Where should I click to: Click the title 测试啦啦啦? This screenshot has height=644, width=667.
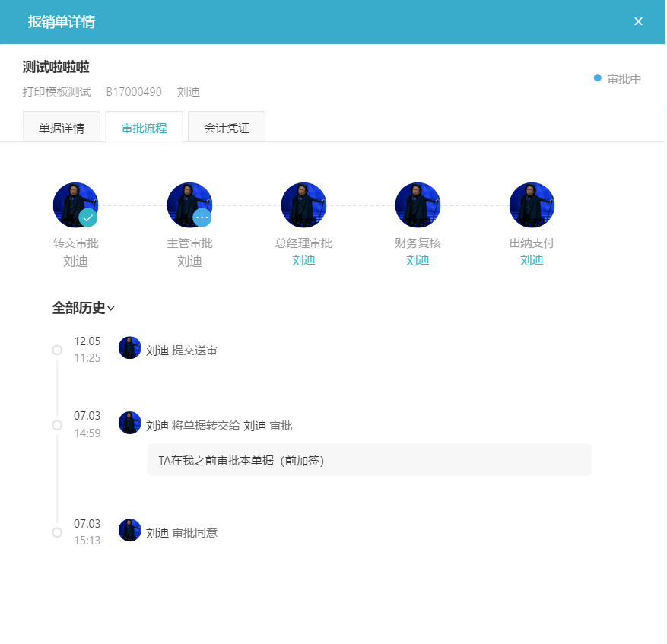[56, 67]
